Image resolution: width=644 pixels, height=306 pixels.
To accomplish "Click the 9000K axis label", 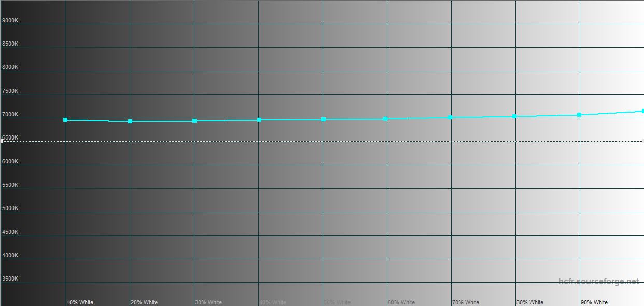I will [x=10, y=20].
